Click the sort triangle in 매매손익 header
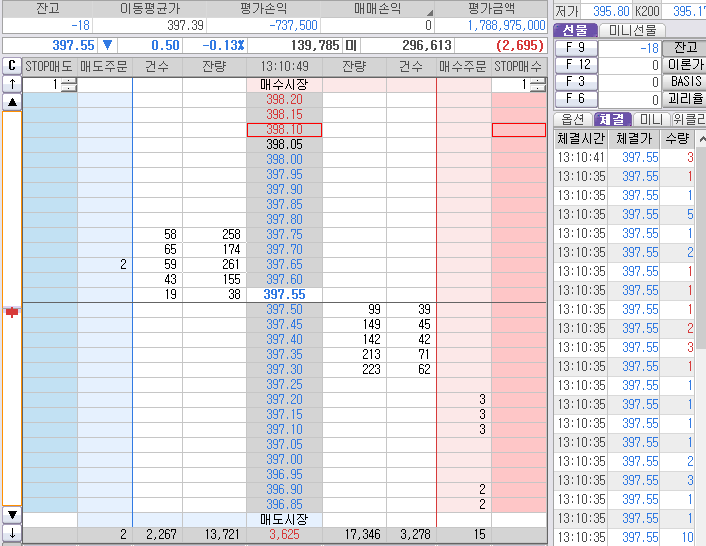The image size is (706, 546). coord(430,12)
